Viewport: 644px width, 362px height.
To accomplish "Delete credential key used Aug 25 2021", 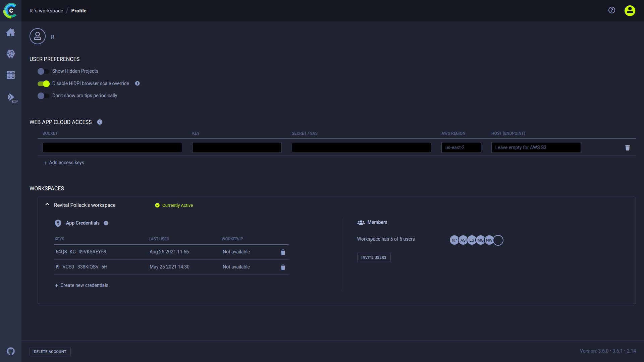I will 283,252.
